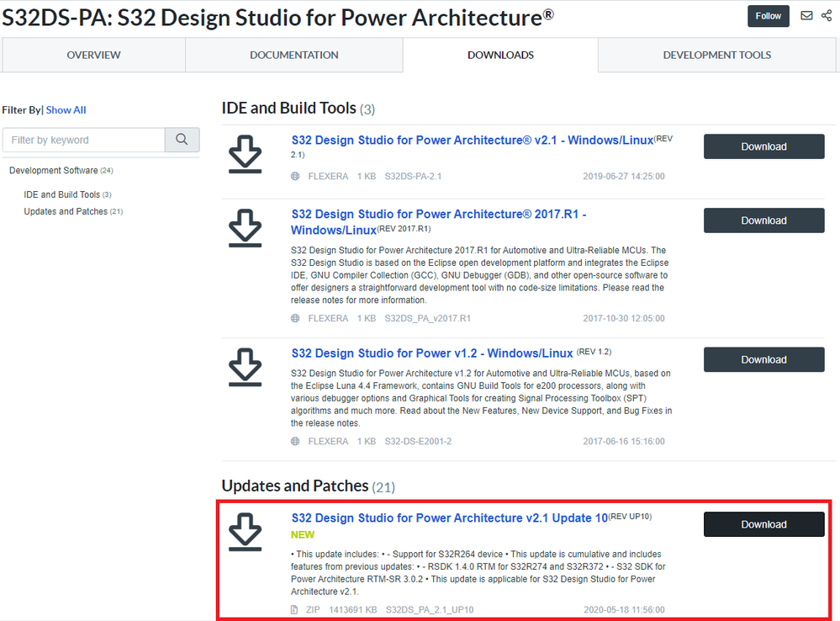Click the date 2017-06-16 15:16:00

(624, 442)
